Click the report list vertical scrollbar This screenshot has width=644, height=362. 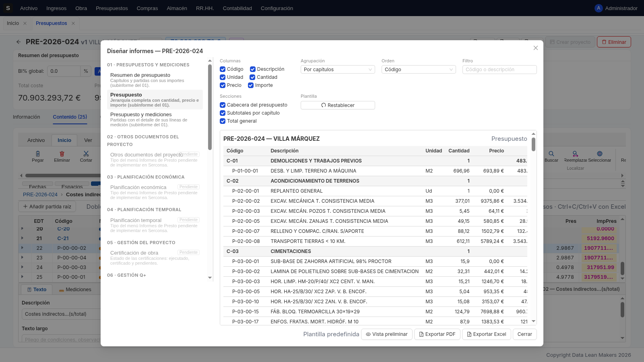[210, 107]
